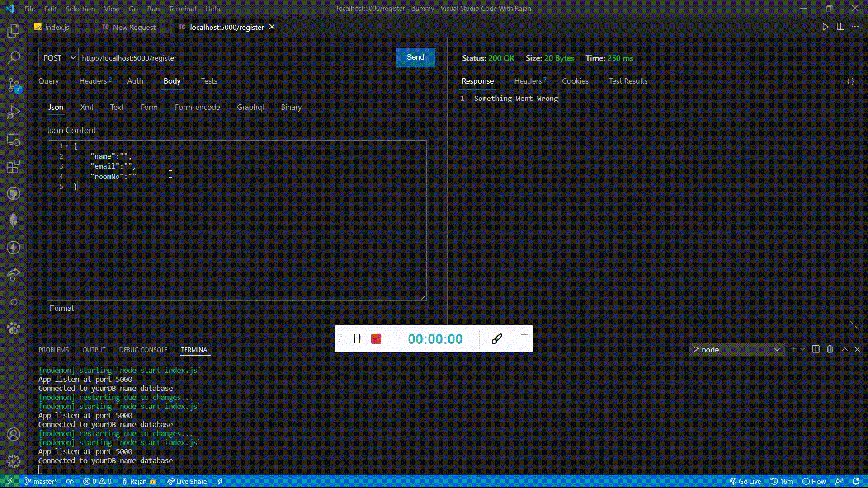Open the Accounts menu
The image size is (868, 488).
coord(14,434)
